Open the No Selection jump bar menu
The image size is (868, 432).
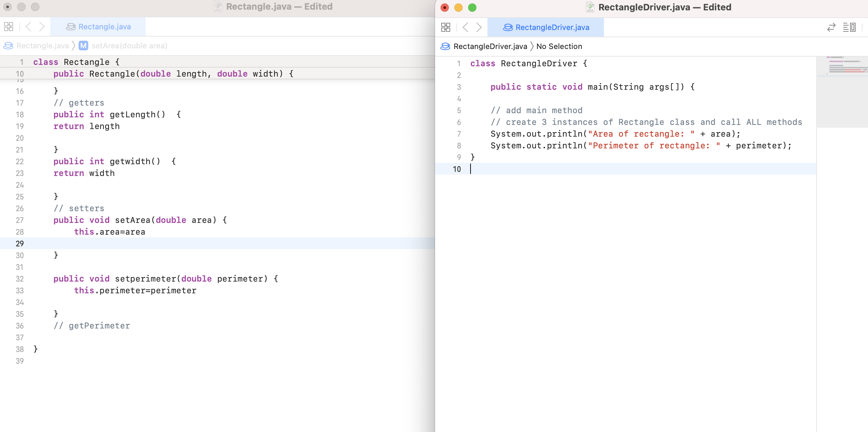coord(559,46)
